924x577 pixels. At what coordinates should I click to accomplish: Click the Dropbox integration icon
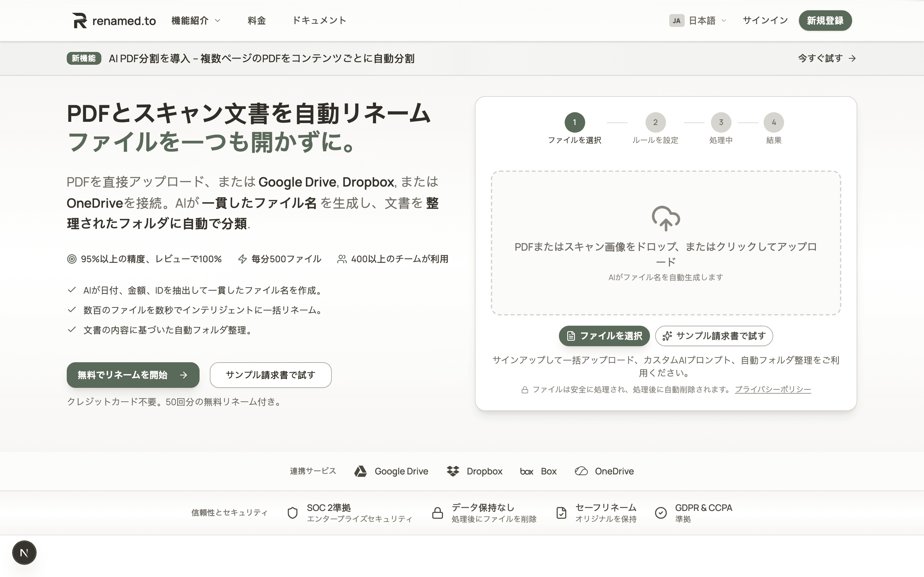(454, 471)
